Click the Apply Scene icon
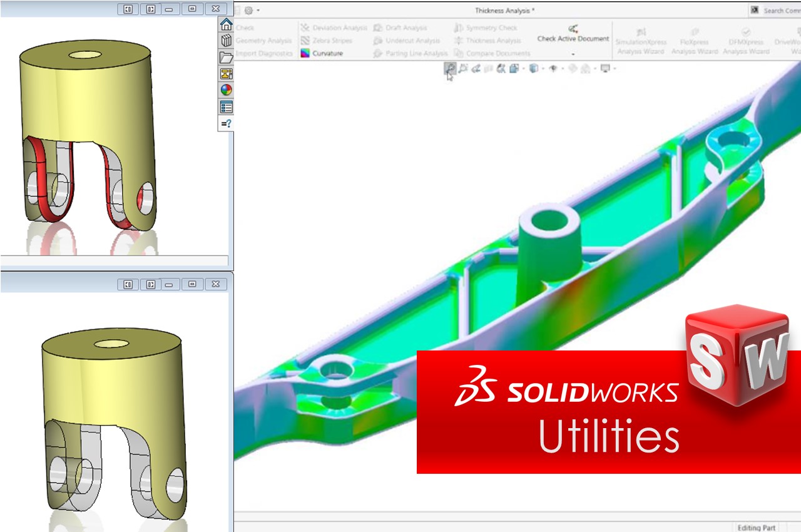The image size is (801, 532). 585,68
